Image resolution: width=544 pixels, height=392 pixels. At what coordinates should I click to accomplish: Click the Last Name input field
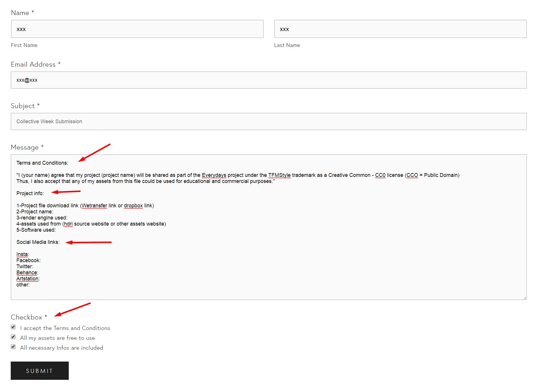[400, 29]
